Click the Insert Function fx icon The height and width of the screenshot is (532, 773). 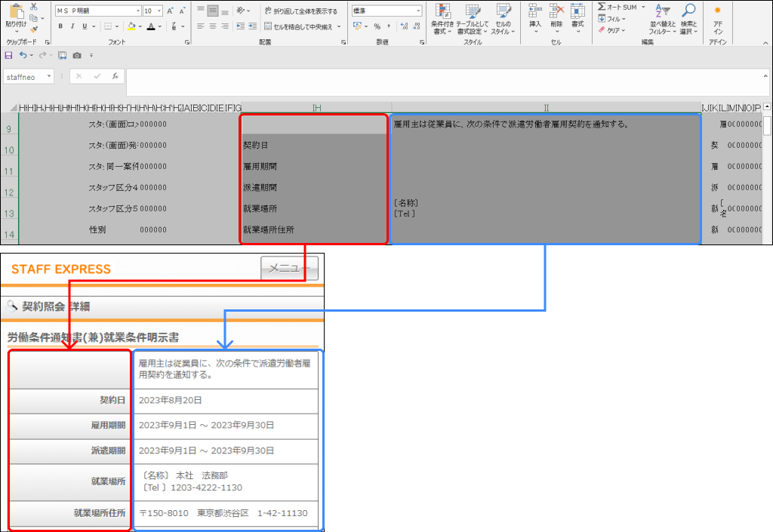point(115,76)
